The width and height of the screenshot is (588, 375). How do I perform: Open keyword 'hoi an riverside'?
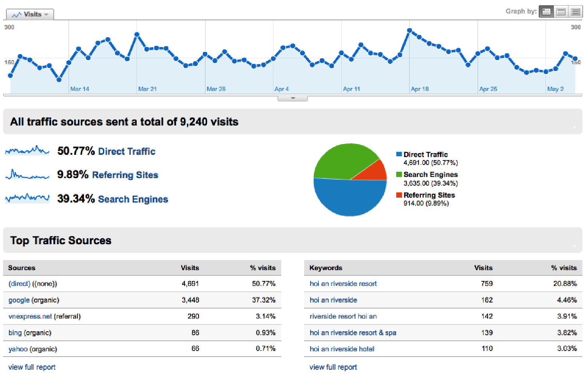[333, 300]
